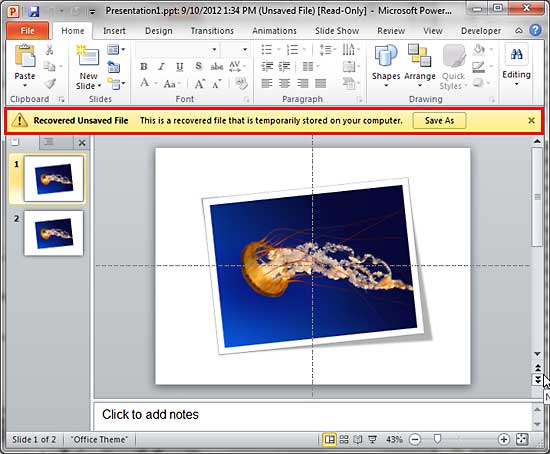
Task: Click the 43% zoom level
Action: [x=394, y=439]
